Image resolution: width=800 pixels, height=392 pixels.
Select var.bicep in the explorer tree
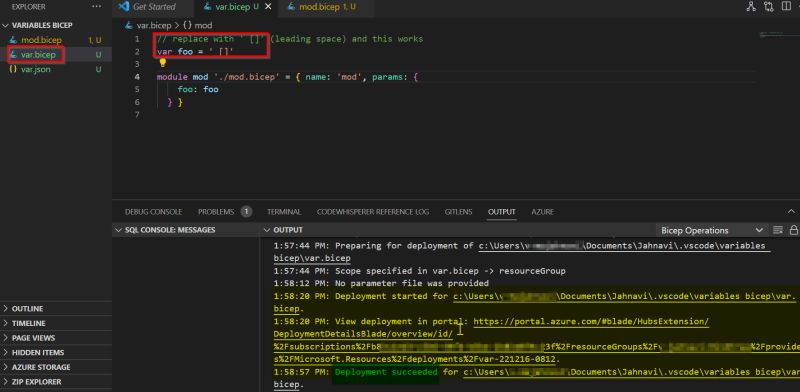(38, 55)
